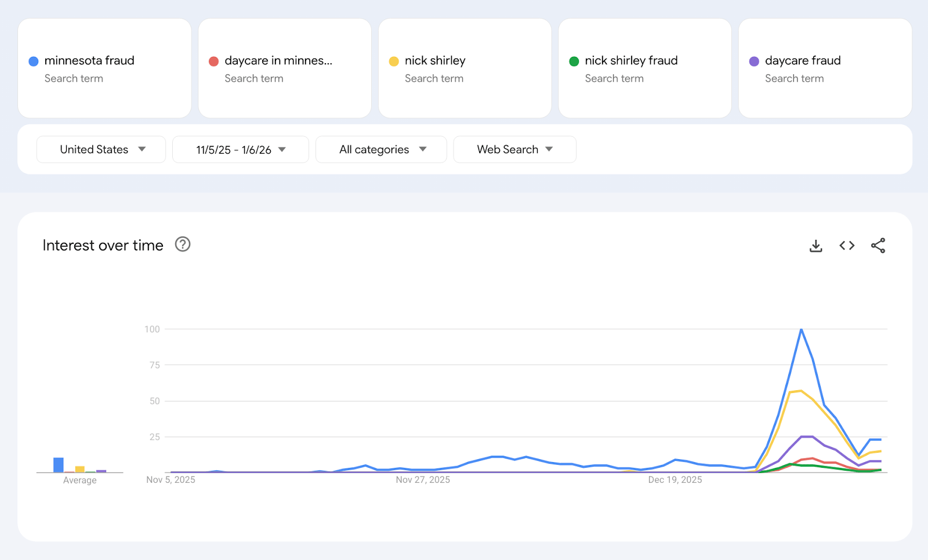Viewport: 928px width, 560px height.
Task: Open the All categories dropdown
Action: click(x=382, y=150)
